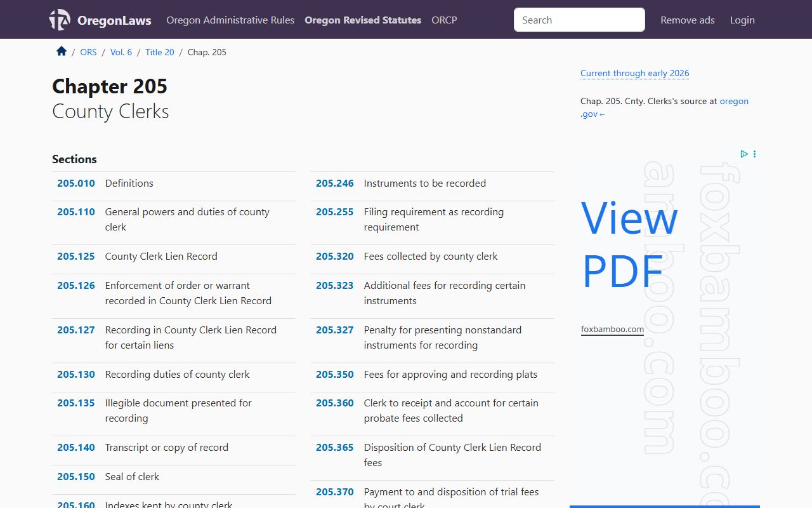812x508 pixels.
Task: Click the Chapter 205 heading
Action: coord(110,86)
